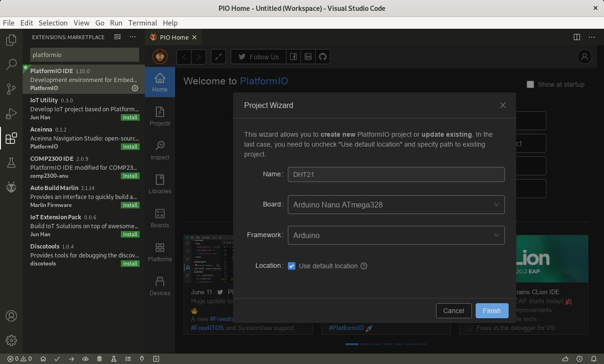Open the Devices section in PIO Home
The image size is (604, 364).
tap(160, 286)
